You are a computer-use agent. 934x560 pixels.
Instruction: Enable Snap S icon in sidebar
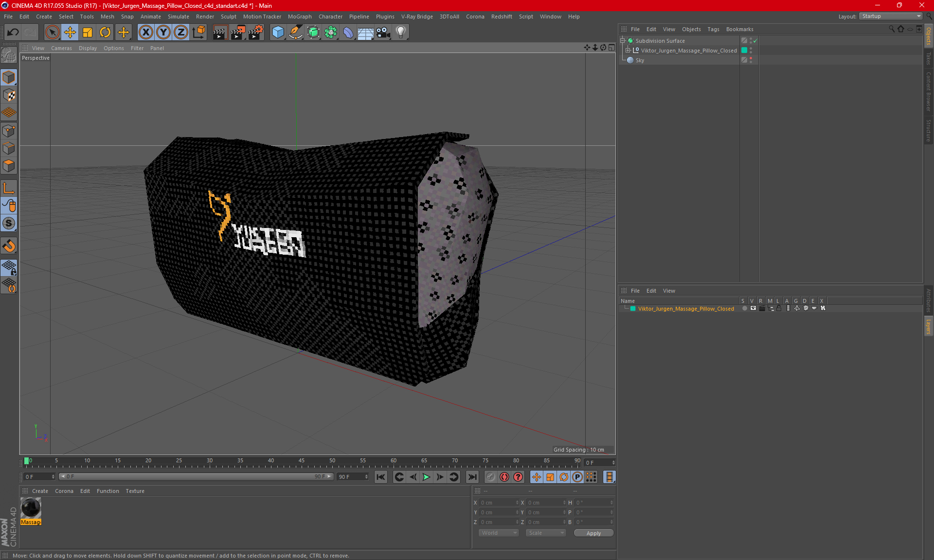point(9,223)
